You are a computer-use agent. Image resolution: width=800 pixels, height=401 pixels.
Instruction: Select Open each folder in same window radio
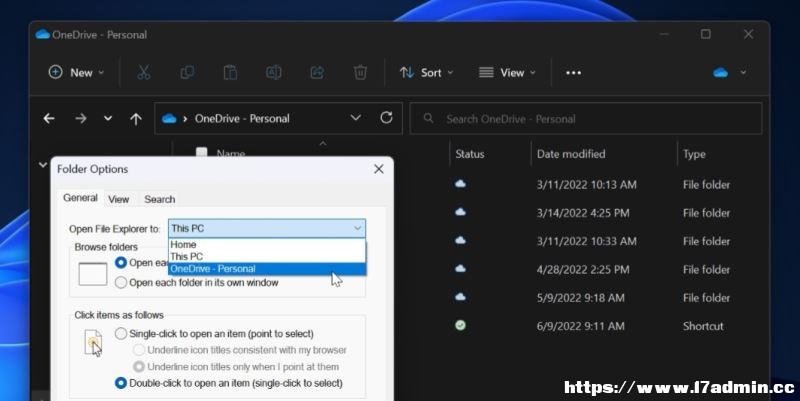tap(121, 263)
